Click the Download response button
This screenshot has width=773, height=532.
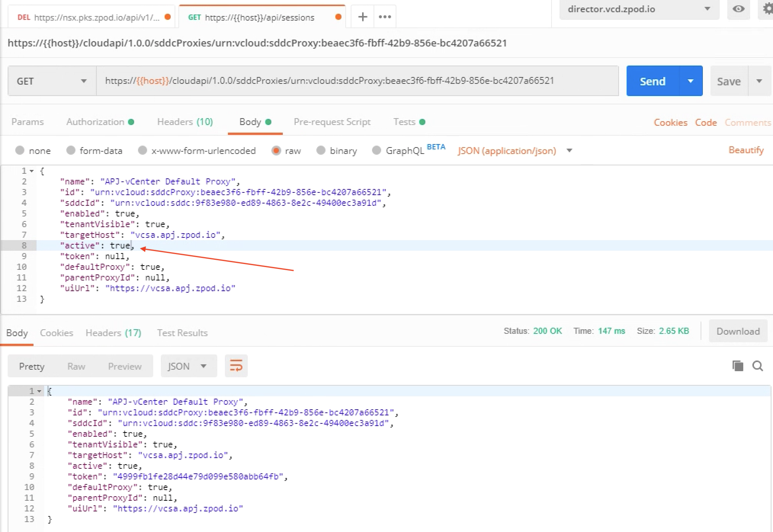click(x=738, y=331)
